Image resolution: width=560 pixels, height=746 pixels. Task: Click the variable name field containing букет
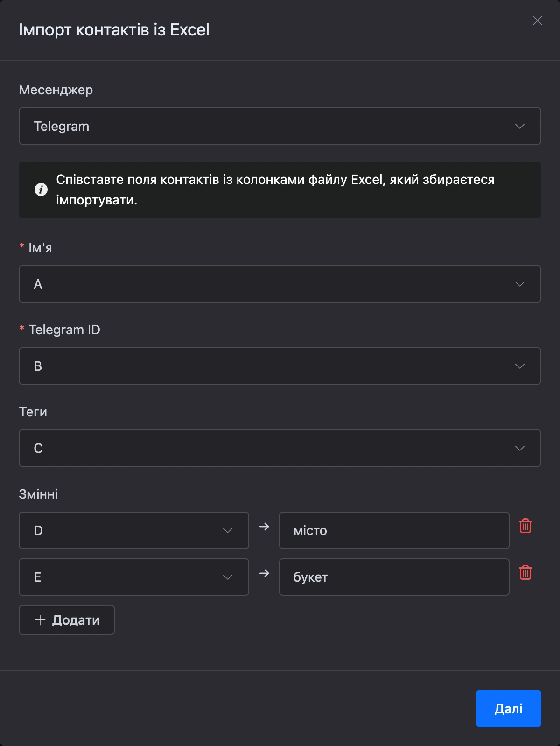pyautogui.click(x=394, y=577)
